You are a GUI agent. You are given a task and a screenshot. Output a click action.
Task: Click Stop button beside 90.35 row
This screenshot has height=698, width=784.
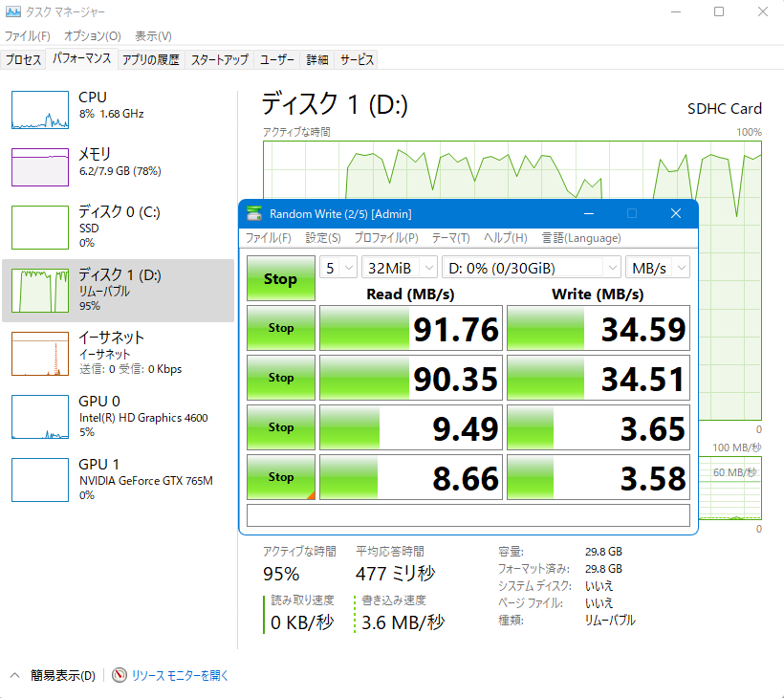281,378
